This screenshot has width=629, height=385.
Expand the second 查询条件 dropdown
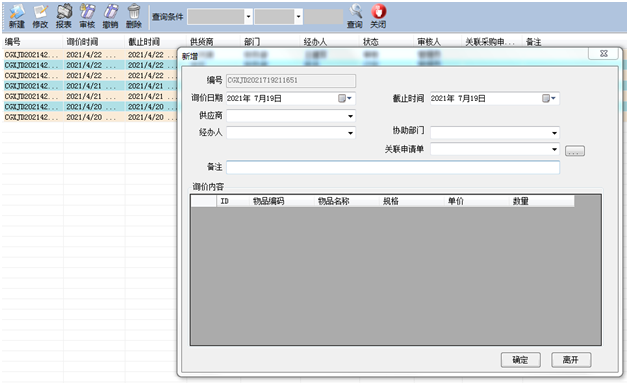[298, 17]
